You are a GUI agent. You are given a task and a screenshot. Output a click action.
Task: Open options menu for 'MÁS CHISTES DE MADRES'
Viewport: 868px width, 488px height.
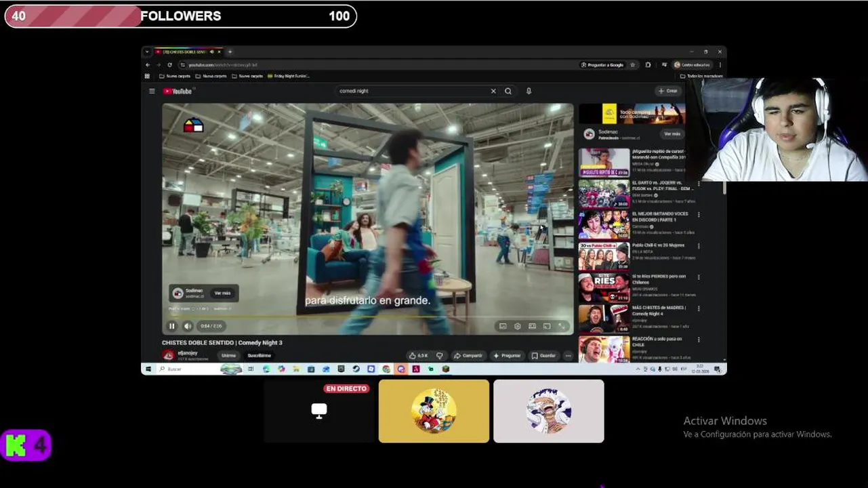699,308
